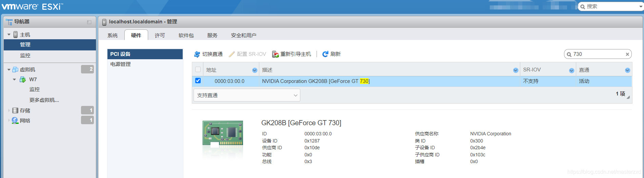Switch to the System tab

tap(113, 35)
